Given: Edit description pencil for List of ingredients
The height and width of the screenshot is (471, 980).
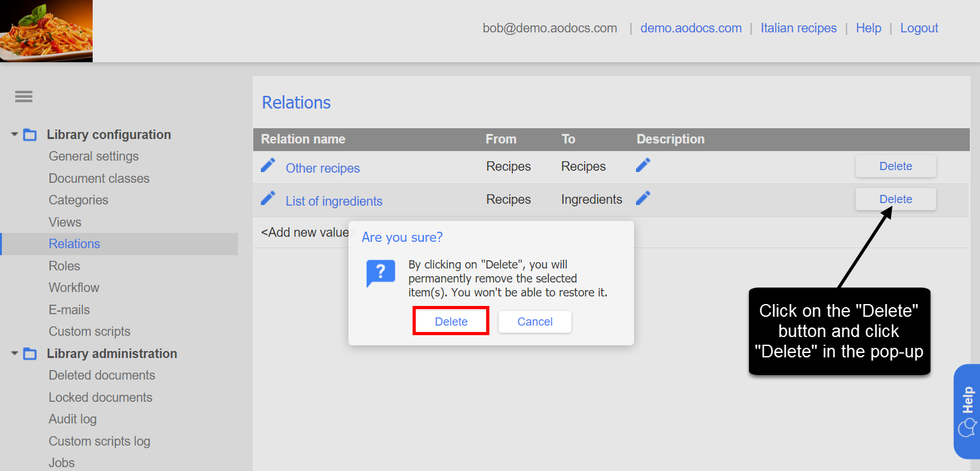Looking at the screenshot, I should click(x=643, y=198).
